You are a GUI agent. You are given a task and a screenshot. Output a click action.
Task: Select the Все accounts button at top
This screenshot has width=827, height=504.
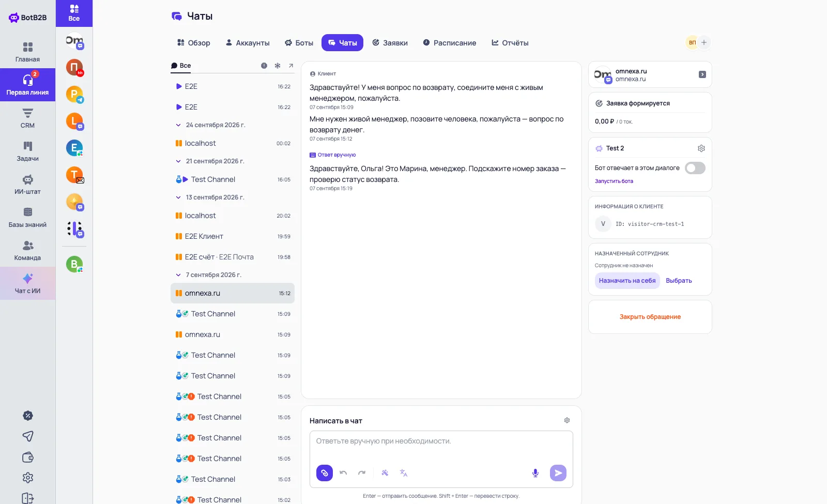click(x=74, y=13)
